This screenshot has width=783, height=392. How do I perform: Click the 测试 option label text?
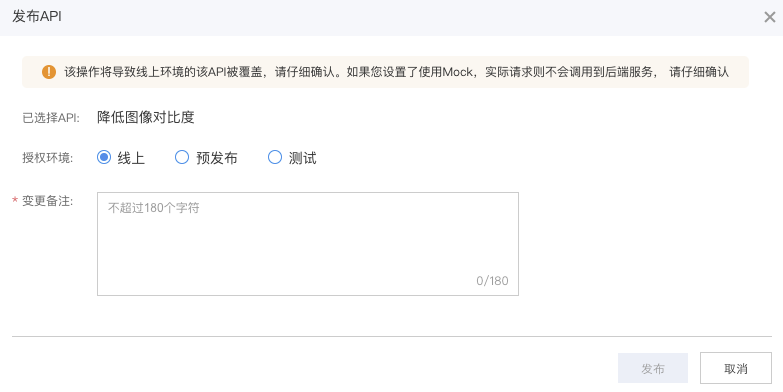point(303,158)
